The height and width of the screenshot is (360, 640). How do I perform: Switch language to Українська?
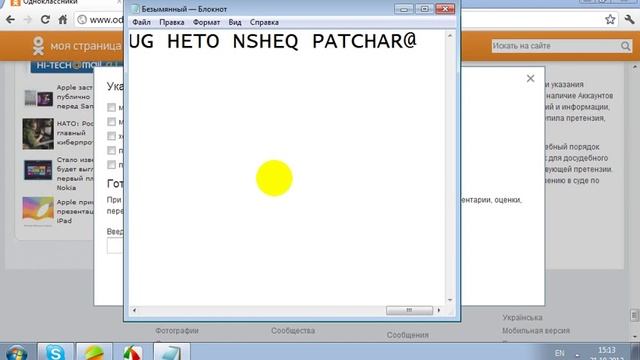click(522, 318)
